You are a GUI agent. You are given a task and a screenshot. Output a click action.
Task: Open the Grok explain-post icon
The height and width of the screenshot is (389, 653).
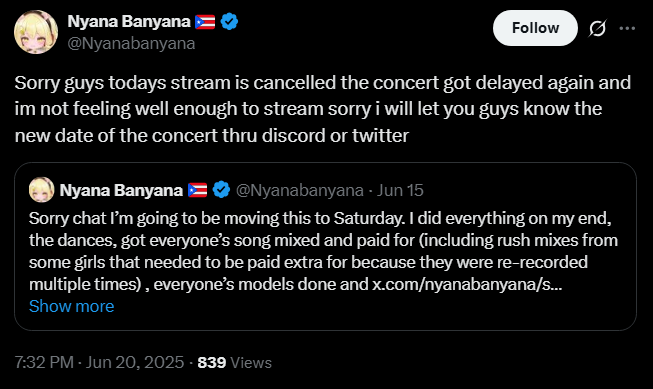598,28
